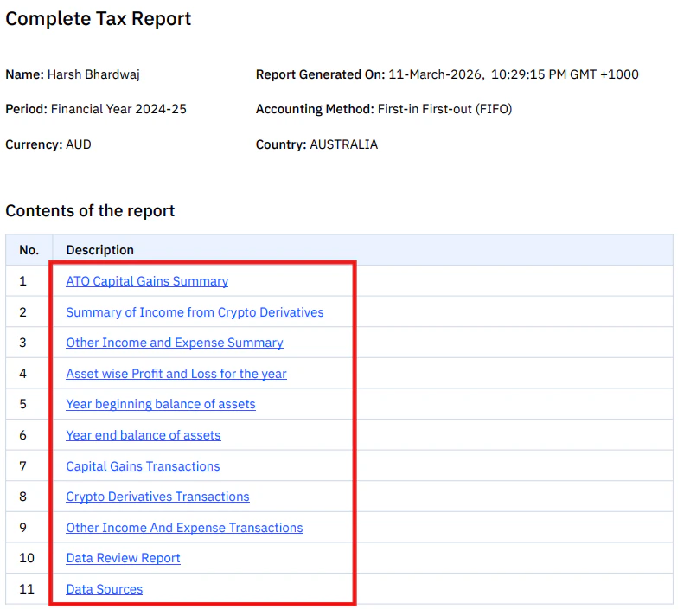The height and width of the screenshot is (616, 690).
Task: Open Year beginning balance of assets link
Action: pyautogui.click(x=161, y=404)
